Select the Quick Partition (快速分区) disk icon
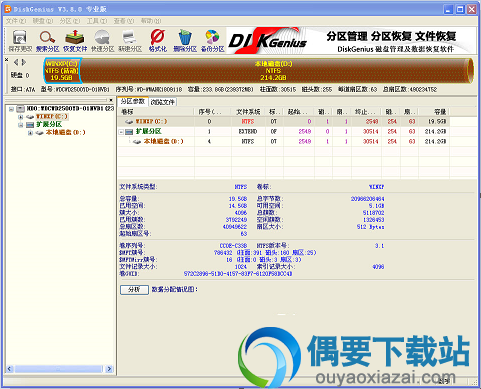The height and width of the screenshot is (389, 481). tap(102, 41)
